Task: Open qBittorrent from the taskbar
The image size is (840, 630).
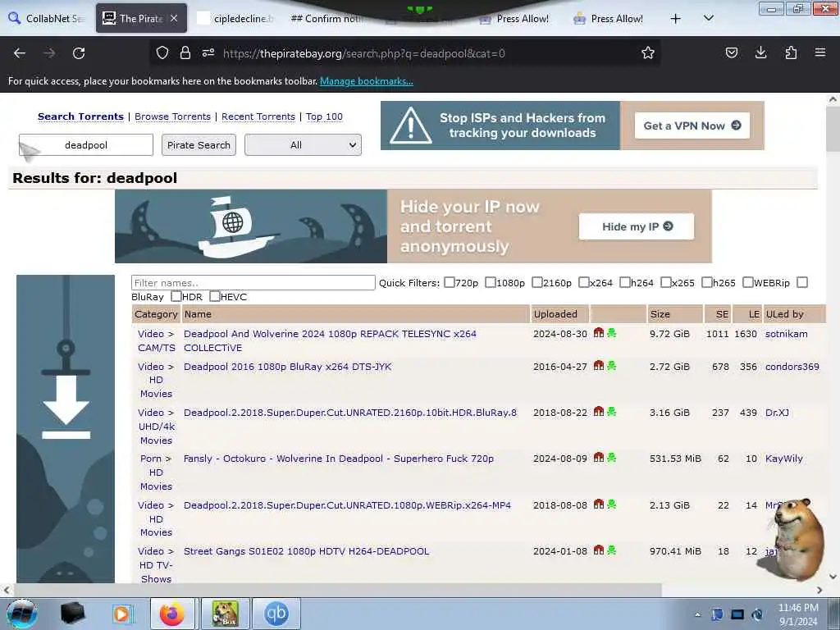Action: (x=276, y=614)
